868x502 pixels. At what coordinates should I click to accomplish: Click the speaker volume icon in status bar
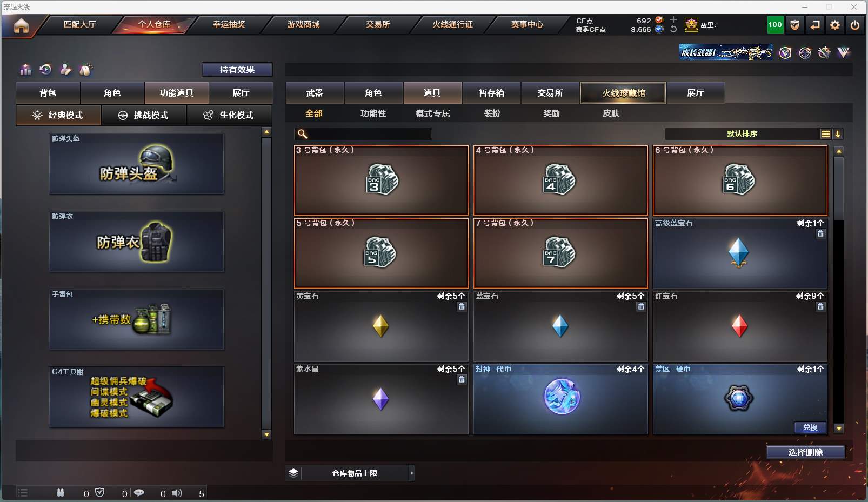177,493
